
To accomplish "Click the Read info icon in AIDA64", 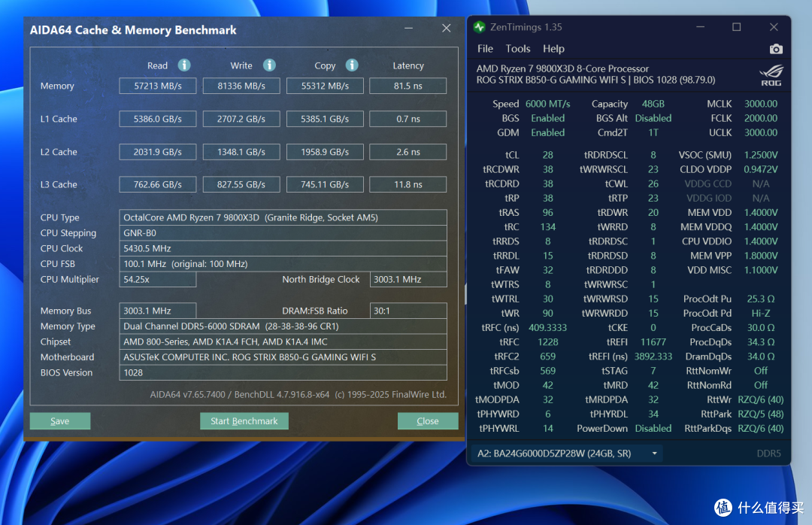I will point(184,65).
